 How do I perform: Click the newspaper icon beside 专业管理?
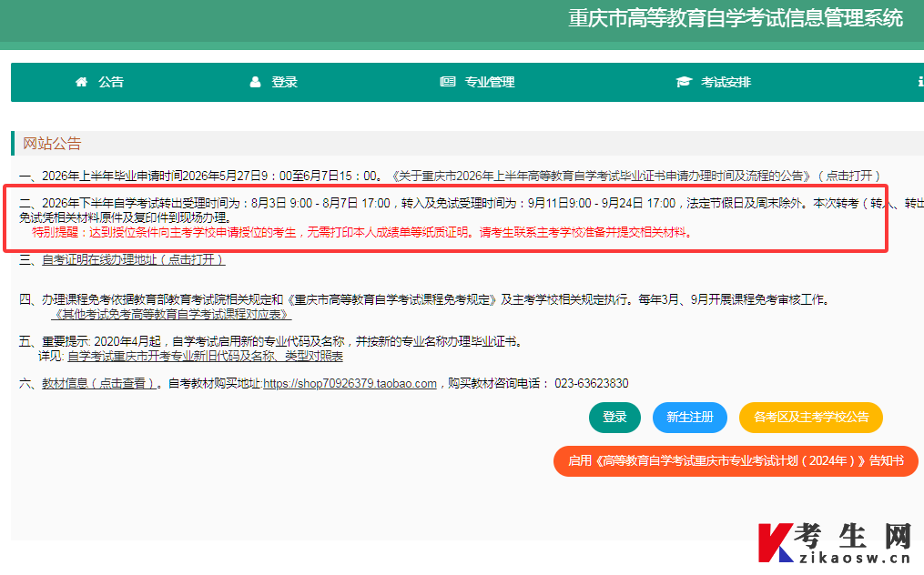(448, 82)
